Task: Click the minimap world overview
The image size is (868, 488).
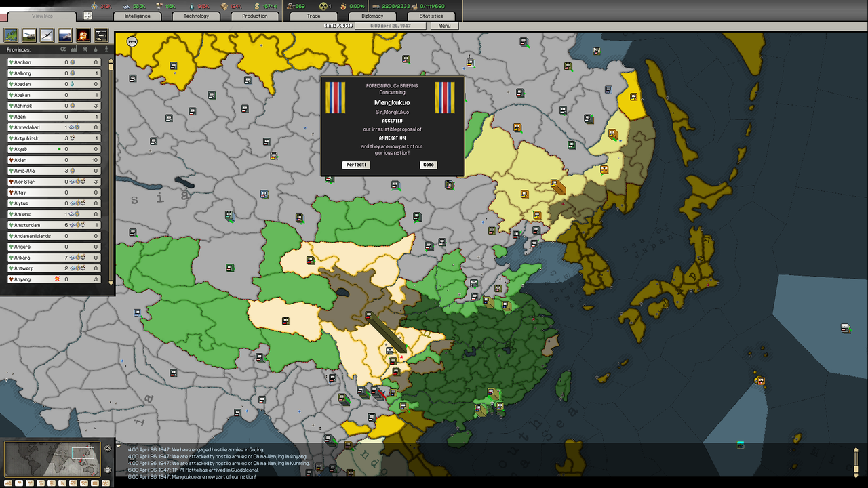Action: [x=52, y=459]
